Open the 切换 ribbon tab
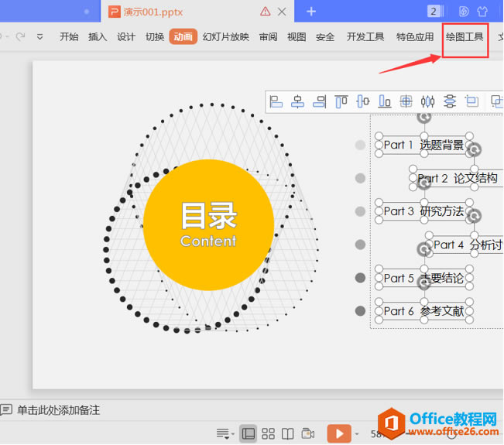Image resolution: width=504 pixels, height=445 pixels. (155, 37)
